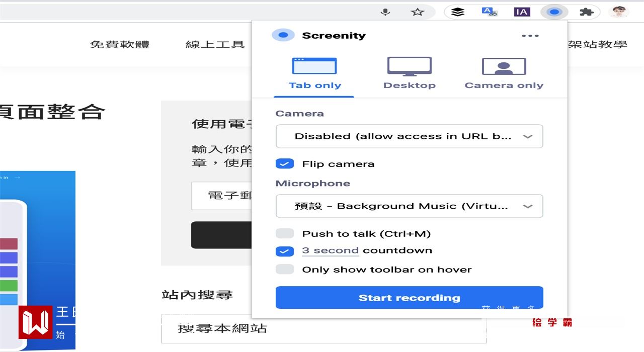Expand the Camera dropdown

coord(409,136)
